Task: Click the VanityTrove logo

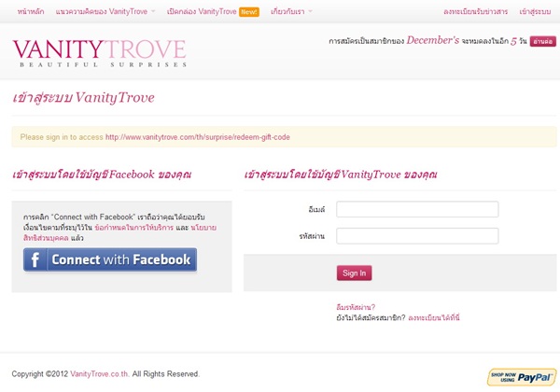Action: 100,53
